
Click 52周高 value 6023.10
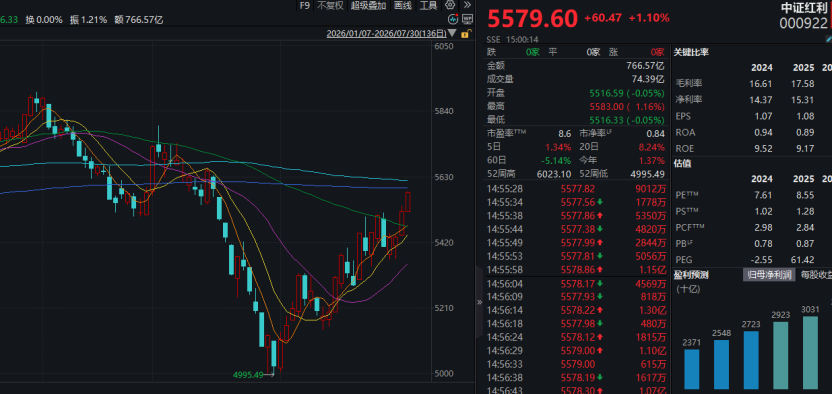tap(553, 174)
